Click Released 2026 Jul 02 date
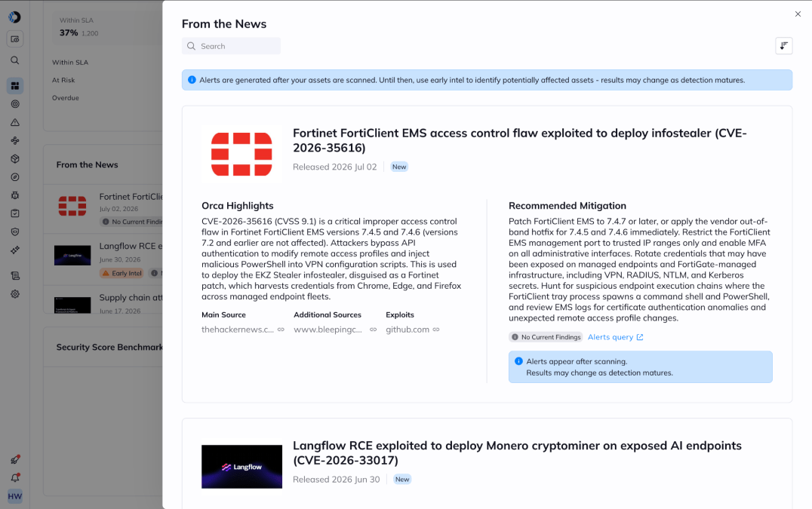812x509 pixels. [x=334, y=167]
